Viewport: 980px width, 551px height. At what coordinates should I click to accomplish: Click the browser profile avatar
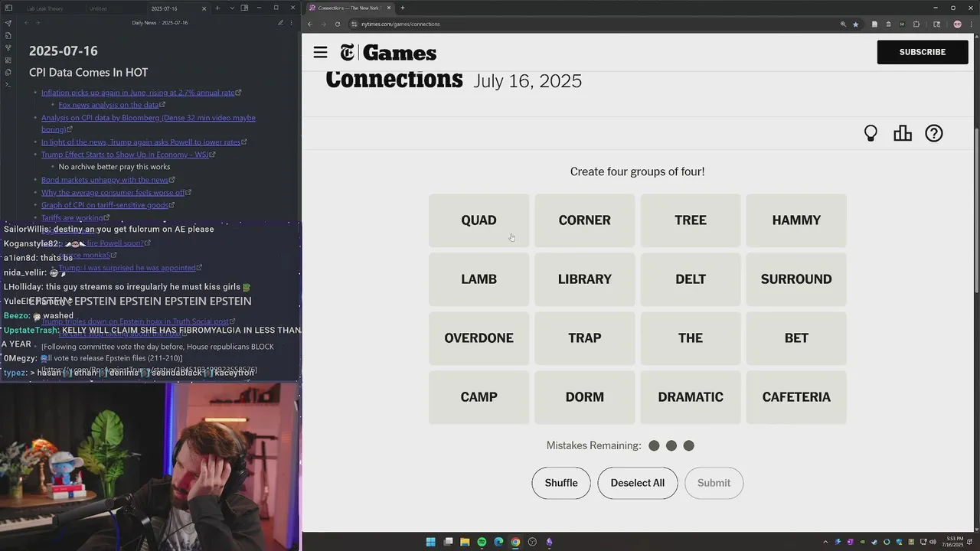(x=957, y=24)
